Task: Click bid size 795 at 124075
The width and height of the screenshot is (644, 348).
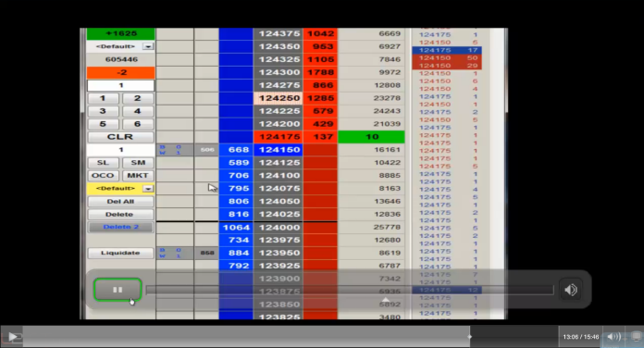Action: tap(236, 188)
